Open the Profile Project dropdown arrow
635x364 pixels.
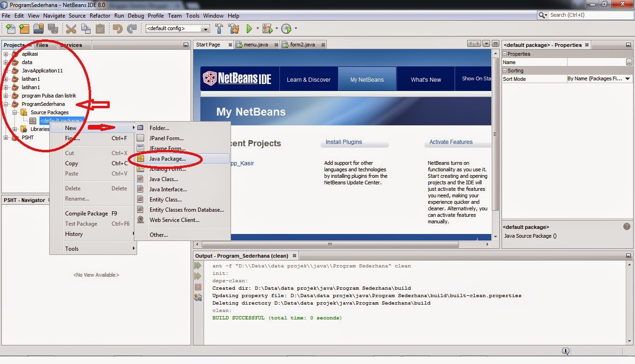(296, 29)
